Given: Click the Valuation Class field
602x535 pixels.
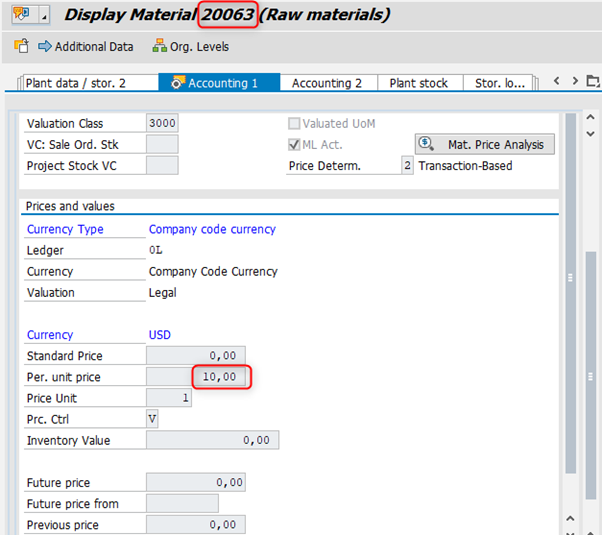Looking at the screenshot, I should [x=162, y=124].
